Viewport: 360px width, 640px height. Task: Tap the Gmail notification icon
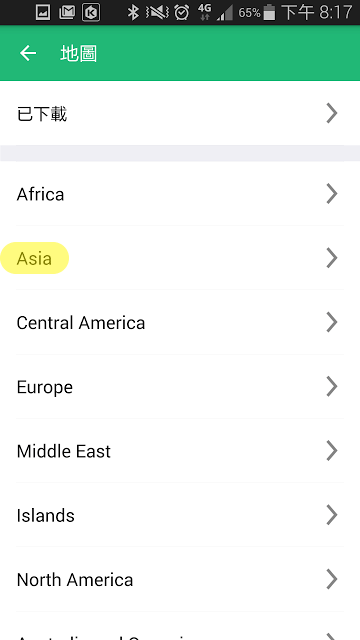tap(67, 13)
